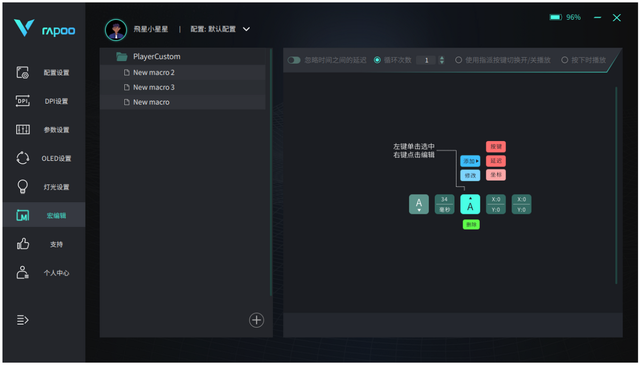Open 配置设置 in the sidebar

[44, 73]
